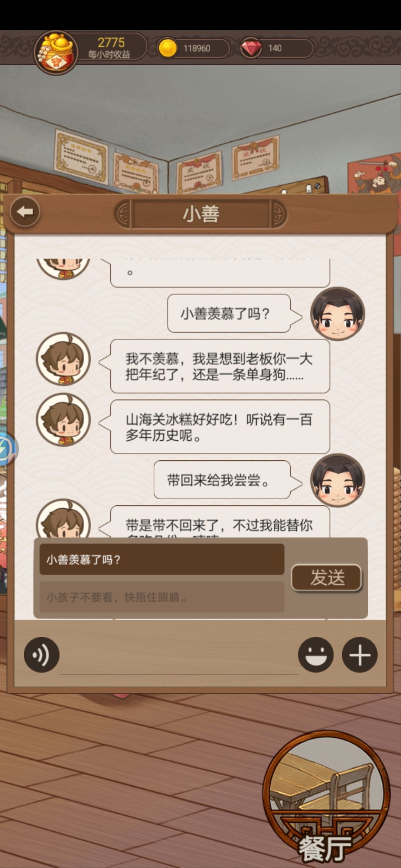
Task: Open the voice input icon
Action: [x=42, y=655]
